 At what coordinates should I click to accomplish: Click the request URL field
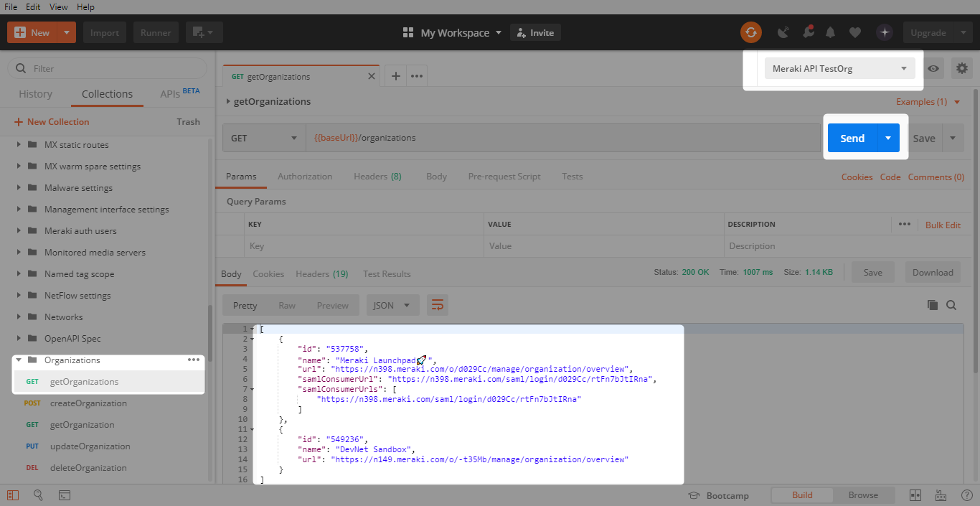click(563, 138)
